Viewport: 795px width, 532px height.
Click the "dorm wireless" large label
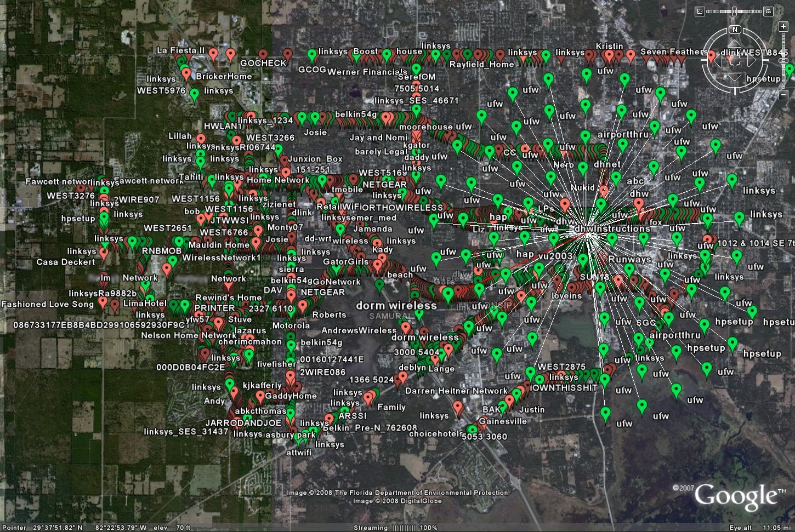(x=396, y=306)
